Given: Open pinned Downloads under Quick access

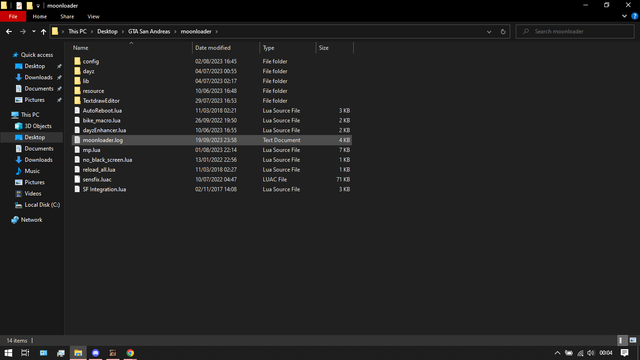Looking at the screenshot, I should 38,77.
